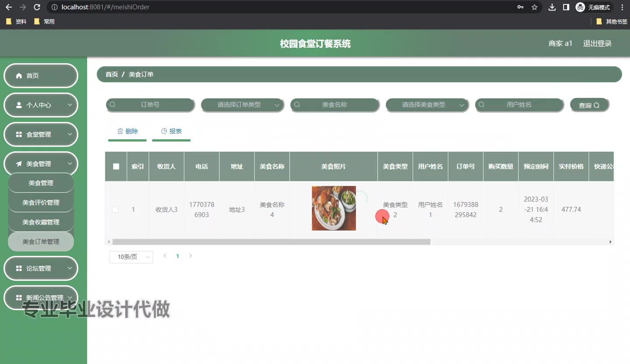This screenshot has width=630, height=364.
Task: Click the 用户姓名1 cell
Action: [x=430, y=210]
